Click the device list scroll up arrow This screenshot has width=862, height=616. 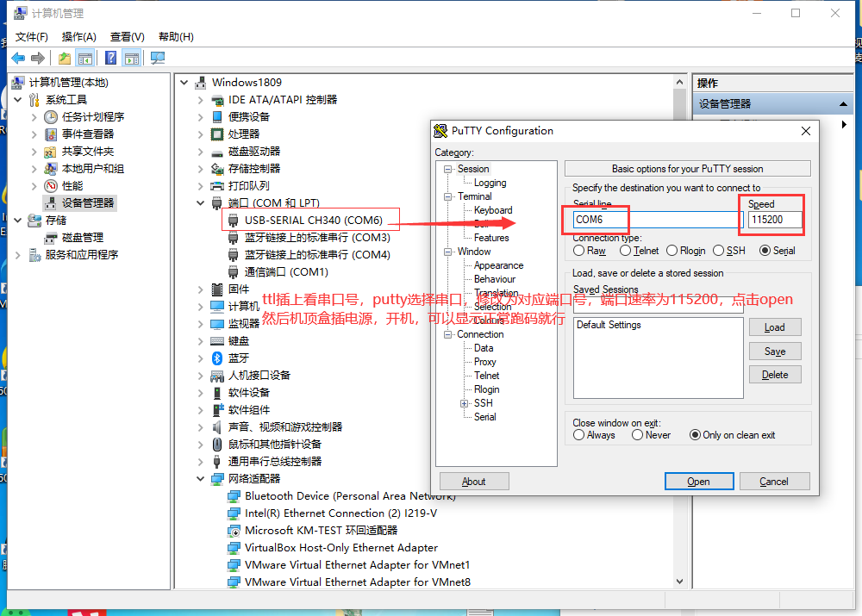tap(680, 82)
